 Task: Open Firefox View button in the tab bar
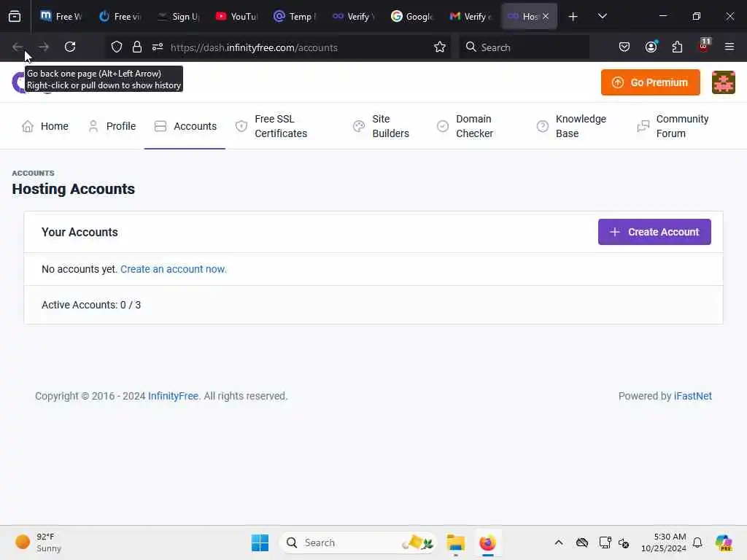pos(15,16)
